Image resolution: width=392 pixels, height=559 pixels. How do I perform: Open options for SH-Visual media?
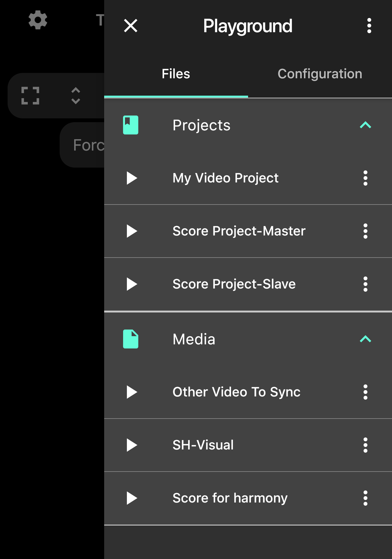pyautogui.click(x=365, y=445)
